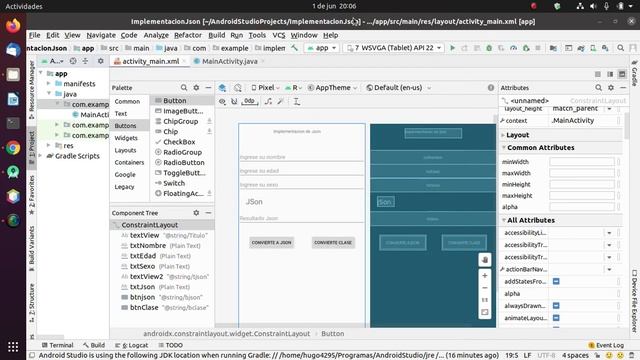Click the Infer Constraints wand icon

(x=280, y=101)
